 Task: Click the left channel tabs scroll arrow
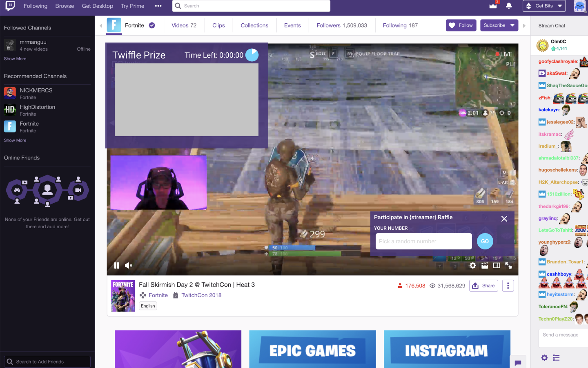[101, 26]
